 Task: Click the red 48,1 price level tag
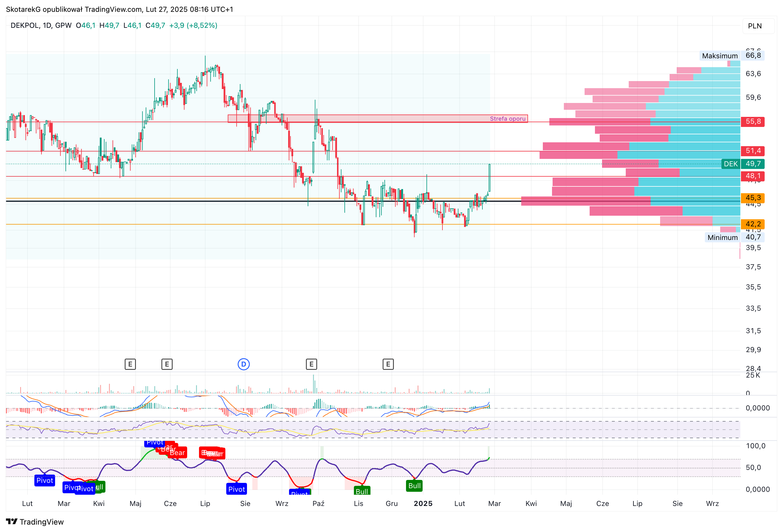click(753, 176)
